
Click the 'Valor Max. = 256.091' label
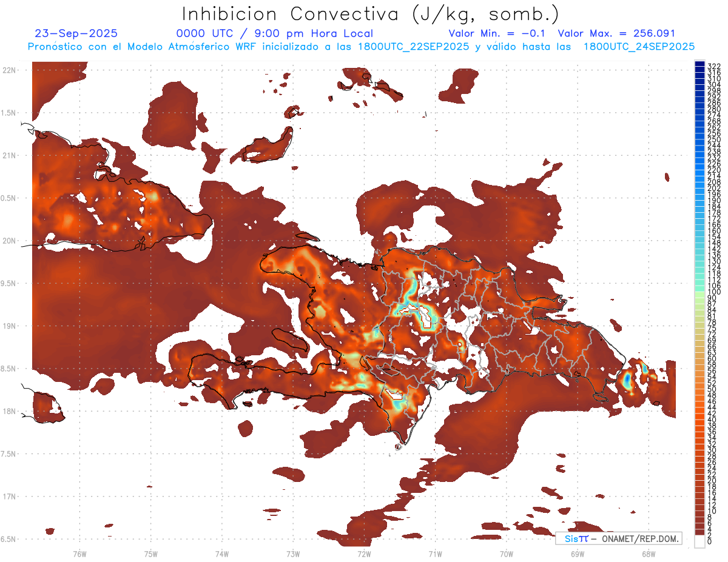tap(616, 34)
